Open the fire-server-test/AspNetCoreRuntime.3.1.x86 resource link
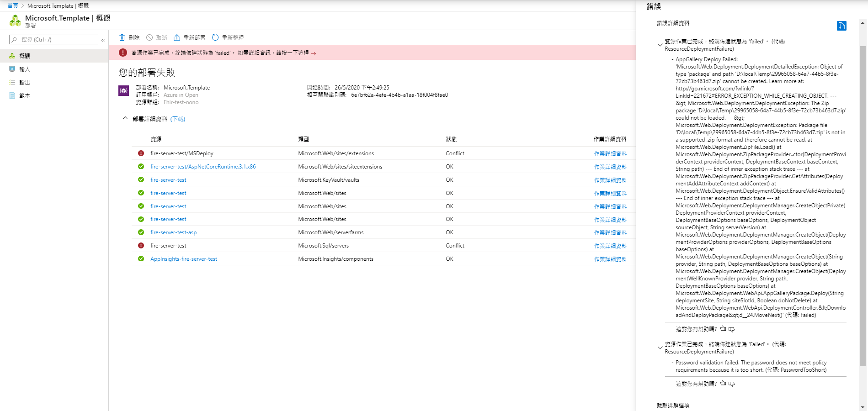 tap(203, 167)
